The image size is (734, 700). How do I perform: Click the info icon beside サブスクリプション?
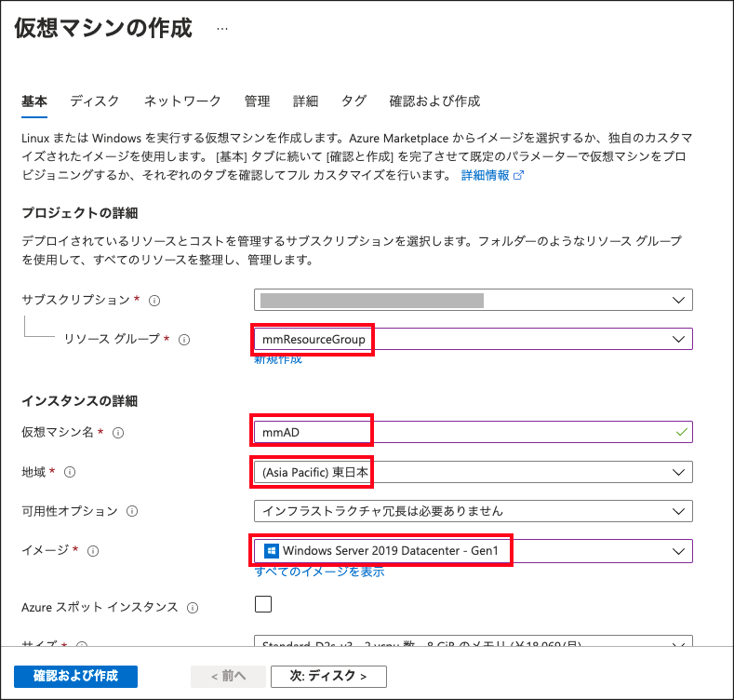[x=154, y=301]
